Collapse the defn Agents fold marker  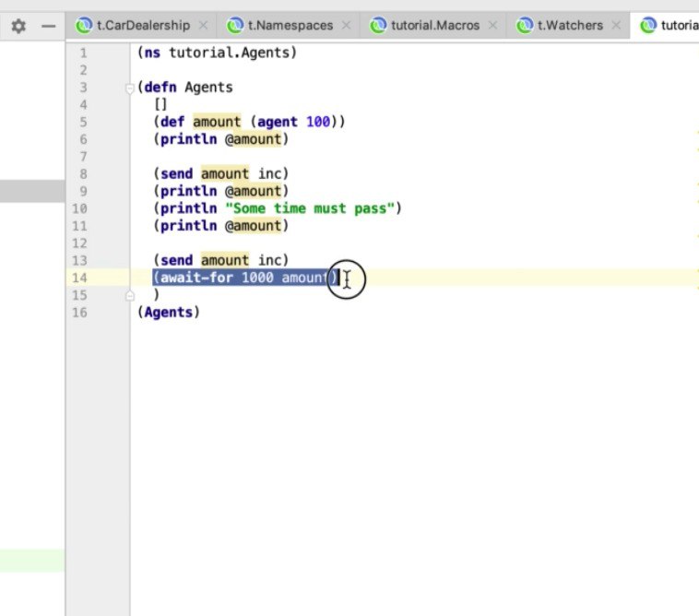[x=130, y=89]
